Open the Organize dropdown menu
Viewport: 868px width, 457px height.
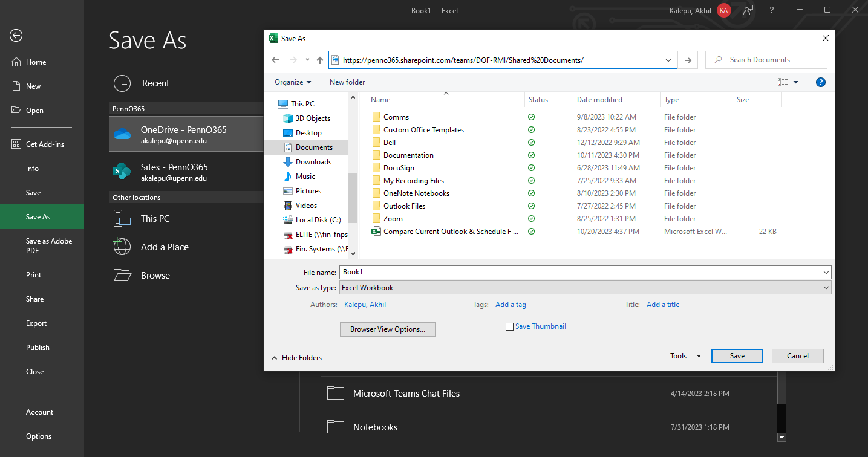[x=293, y=82]
